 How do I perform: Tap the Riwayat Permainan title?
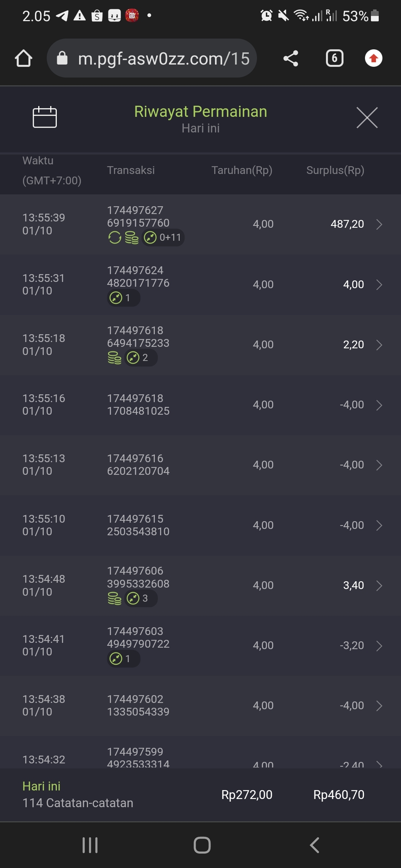click(x=200, y=112)
